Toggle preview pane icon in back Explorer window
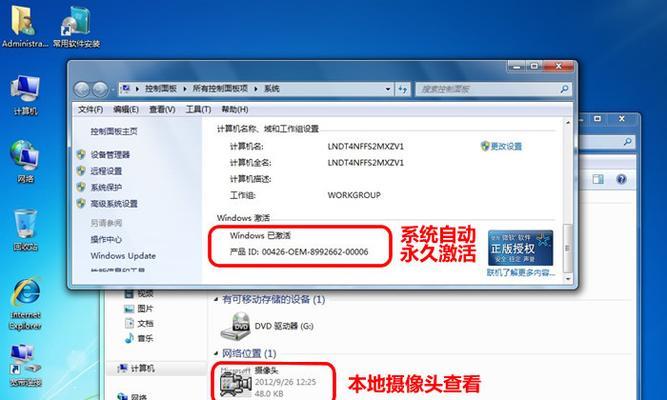The image size is (667, 400). pyautogui.click(x=598, y=179)
